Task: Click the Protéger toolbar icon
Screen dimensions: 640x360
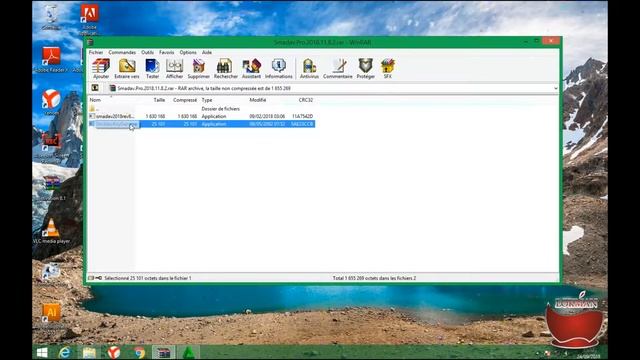Action: click(365, 69)
